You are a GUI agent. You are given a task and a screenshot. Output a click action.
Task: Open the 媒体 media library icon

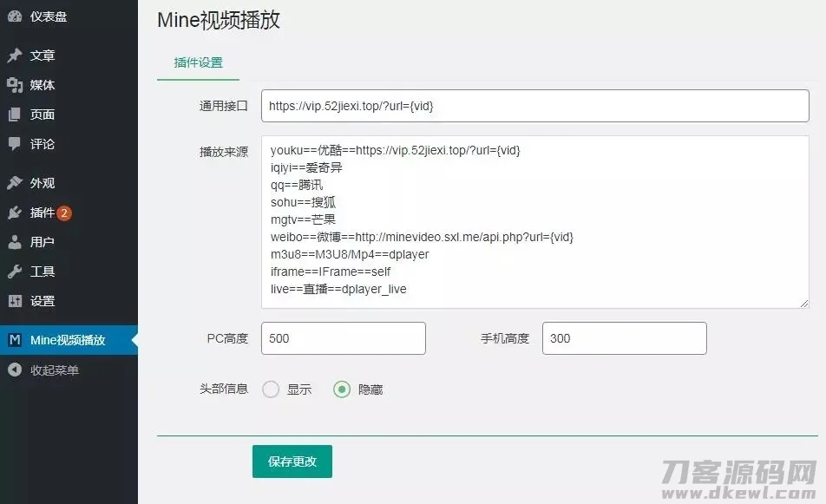15,84
